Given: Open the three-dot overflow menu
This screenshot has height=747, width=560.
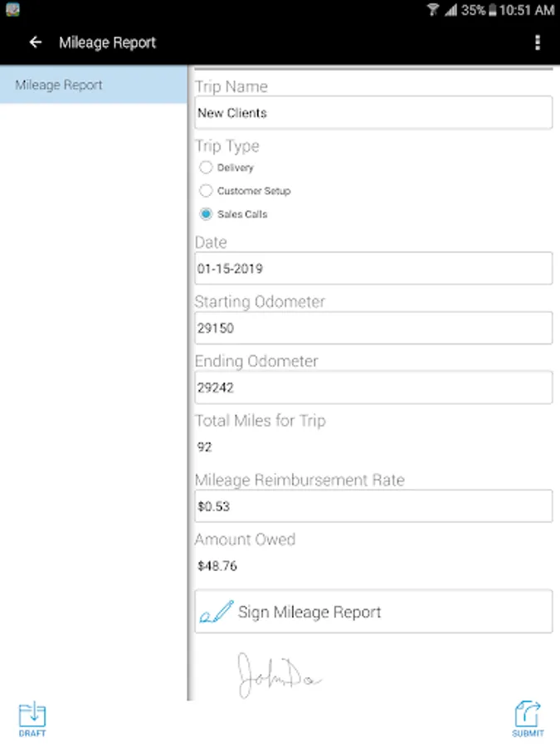Looking at the screenshot, I should tap(538, 42).
